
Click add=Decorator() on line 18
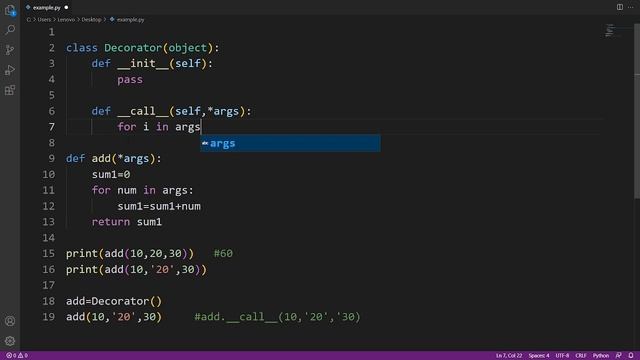click(x=114, y=301)
